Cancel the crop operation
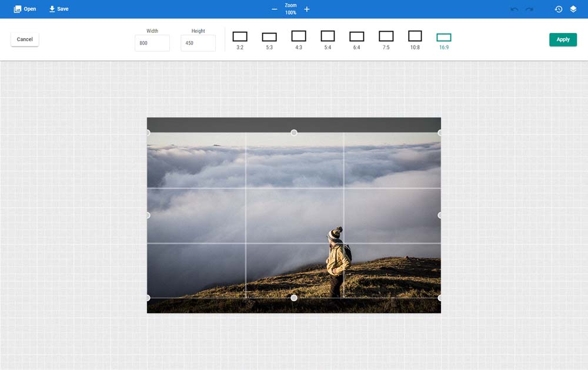 pyautogui.click(x=25, y=39)
